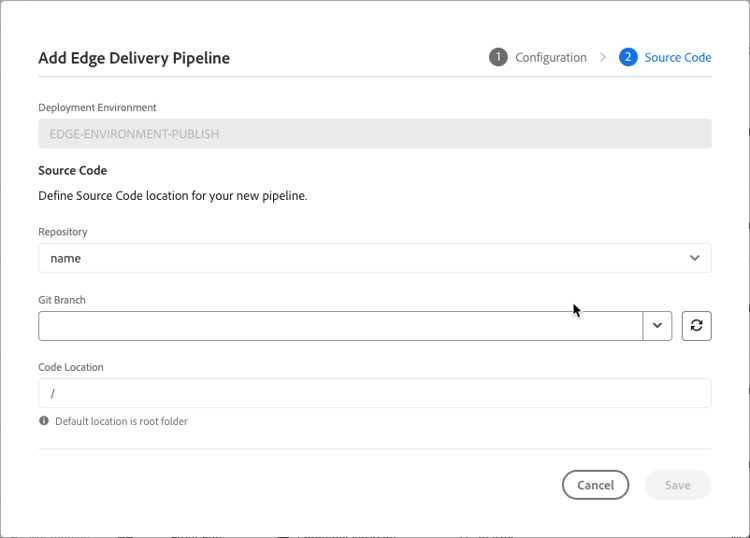Click the info icon beside default location hint
This screenshot has width=750, height=538.
tap(44, 421)
